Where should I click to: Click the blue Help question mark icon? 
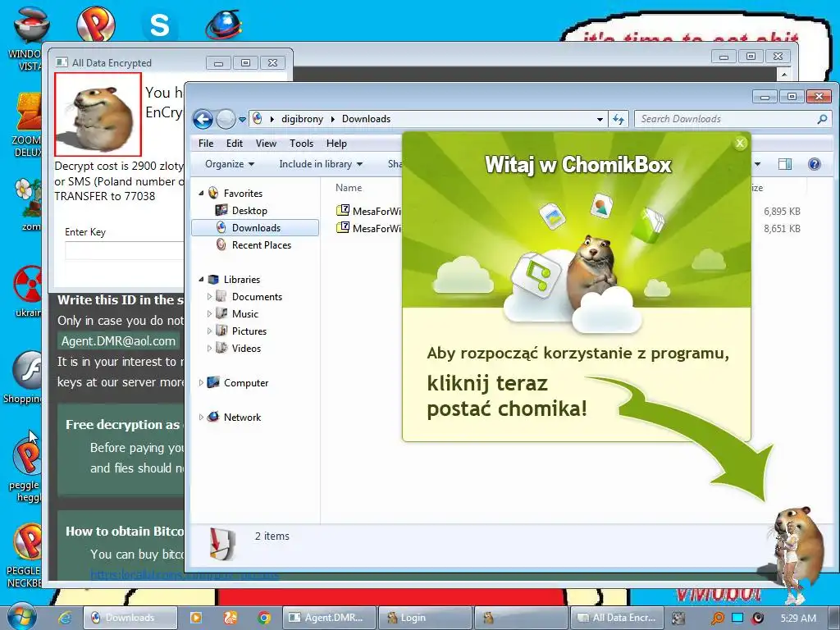point(815,164)
